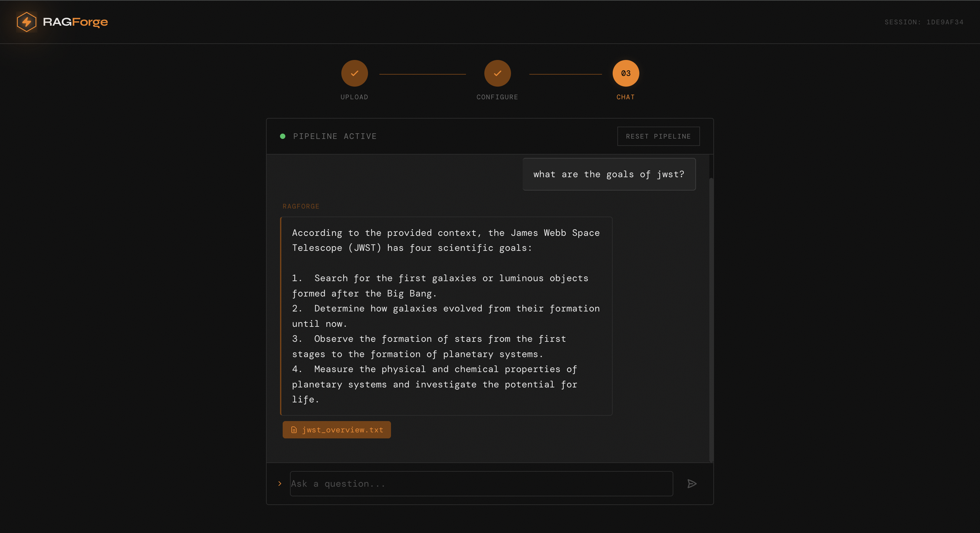Click the green pipeline status dot
980x533 pixels.
click(283, 136)
